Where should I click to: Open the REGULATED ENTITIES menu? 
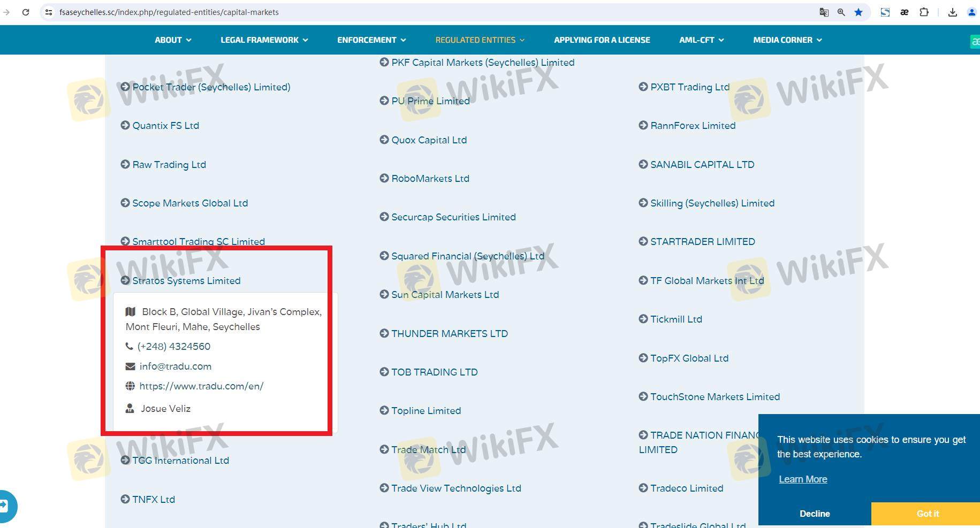480,40
